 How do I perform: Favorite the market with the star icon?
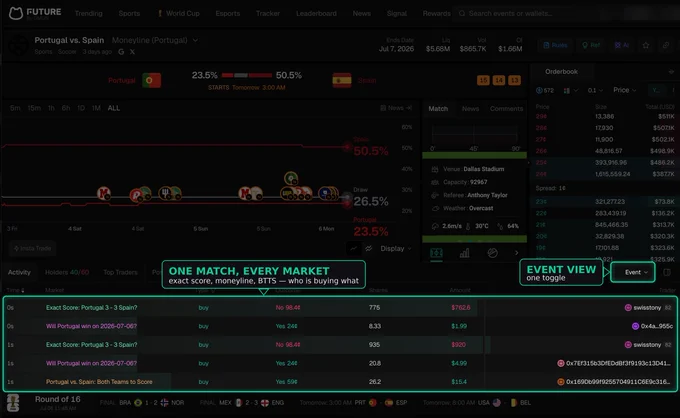tap(646, 45)
